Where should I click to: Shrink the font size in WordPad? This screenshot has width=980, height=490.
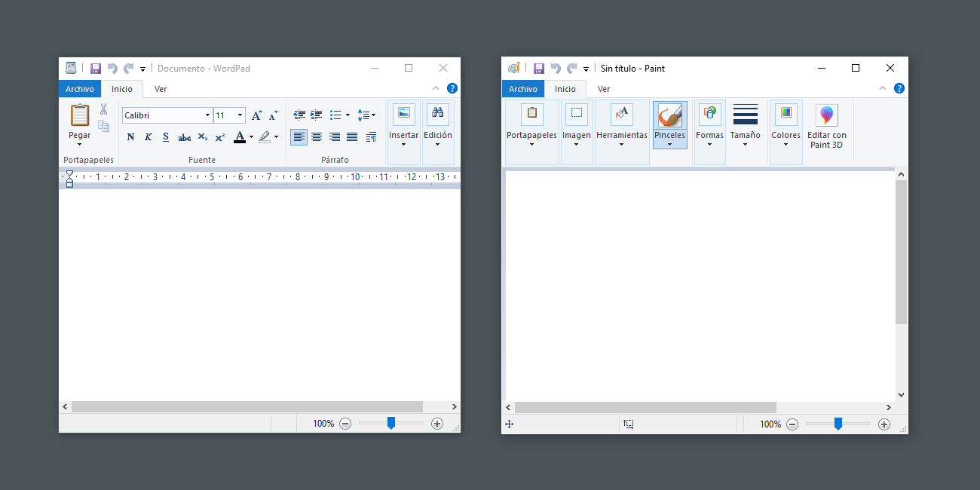274,115
